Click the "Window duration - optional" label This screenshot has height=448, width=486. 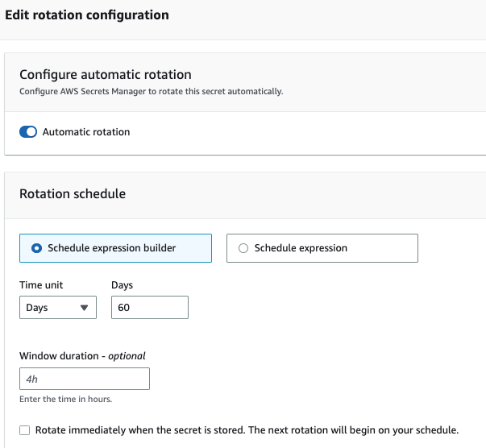point(82,355)
